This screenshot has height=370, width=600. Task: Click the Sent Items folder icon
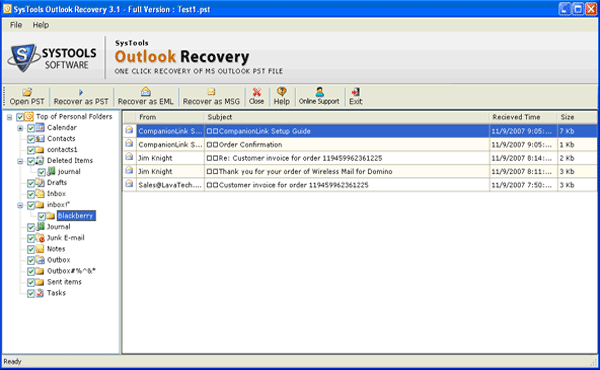point(40,282)
